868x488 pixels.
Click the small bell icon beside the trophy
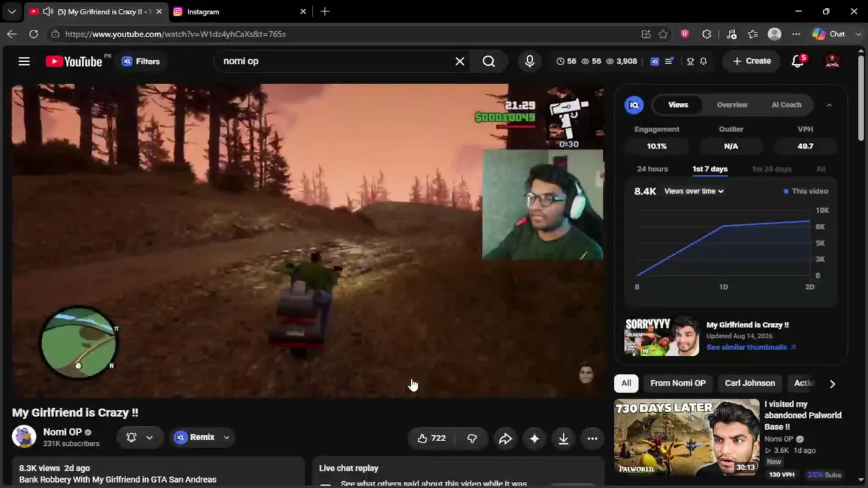(x=703, y=61)
